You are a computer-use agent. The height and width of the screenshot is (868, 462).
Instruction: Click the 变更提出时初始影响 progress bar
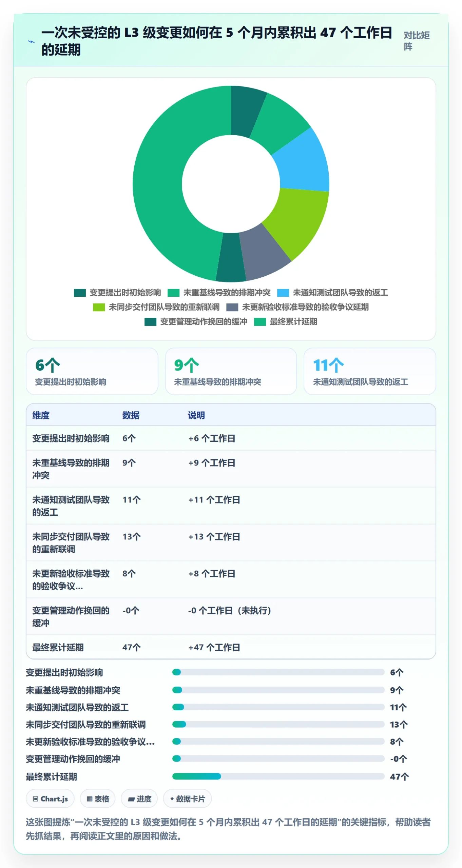click(x=278, y=672)
